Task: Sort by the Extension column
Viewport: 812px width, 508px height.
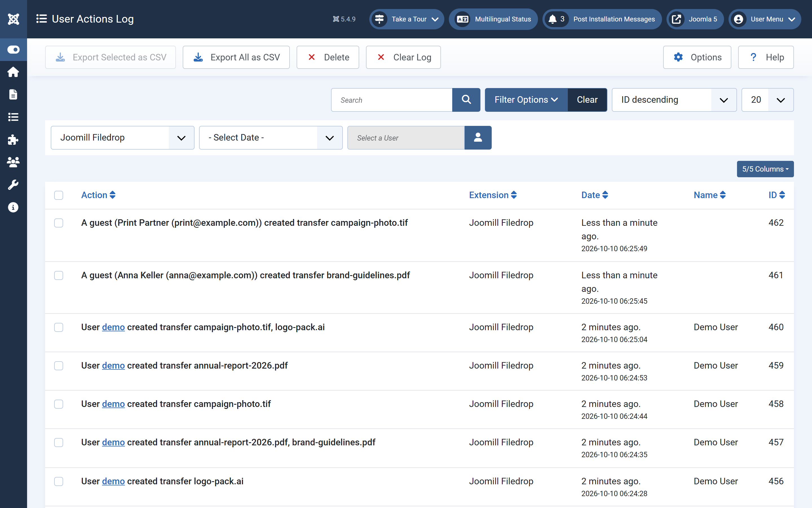Action: (493, 195)
